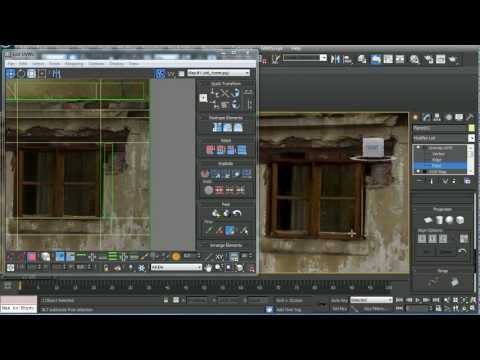The height and width of the screenshot is (360, 480).
Task: Choose Cylindrical projection icon
Action: (x=439, y=220)
